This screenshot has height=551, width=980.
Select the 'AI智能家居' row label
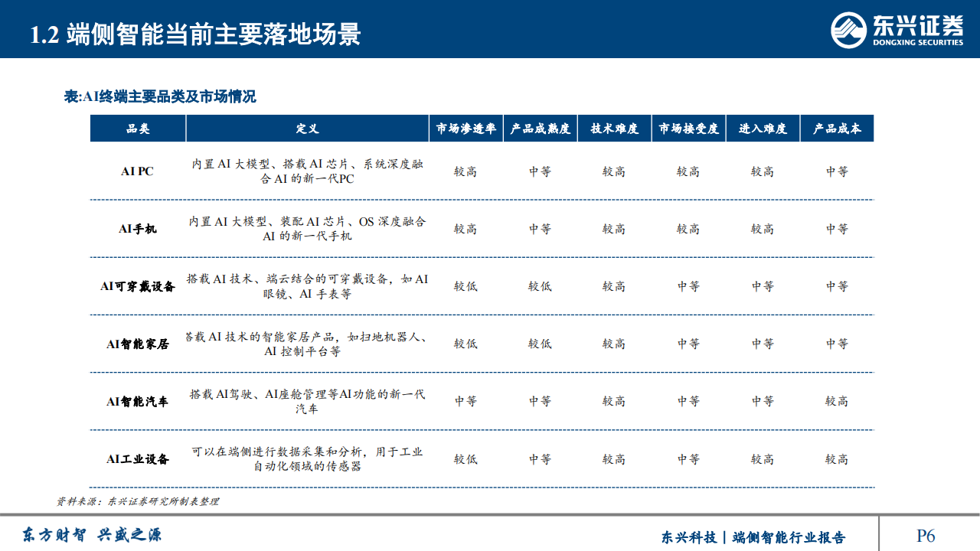click(x=138, y=344)
